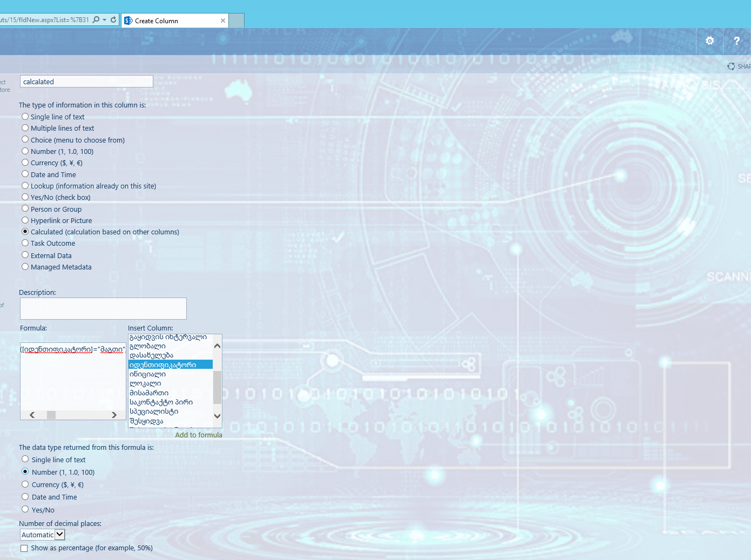Open the settings gear menu
This screenshot has height=560, width=751.
click(710, 41)
